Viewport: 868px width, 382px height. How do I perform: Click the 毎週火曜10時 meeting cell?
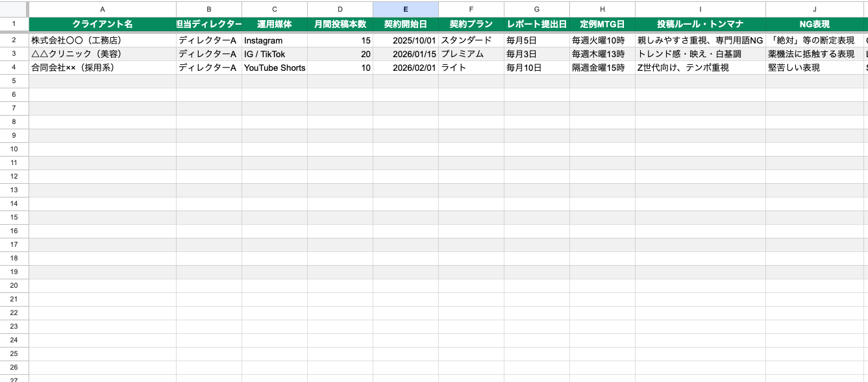click(602, 40)
